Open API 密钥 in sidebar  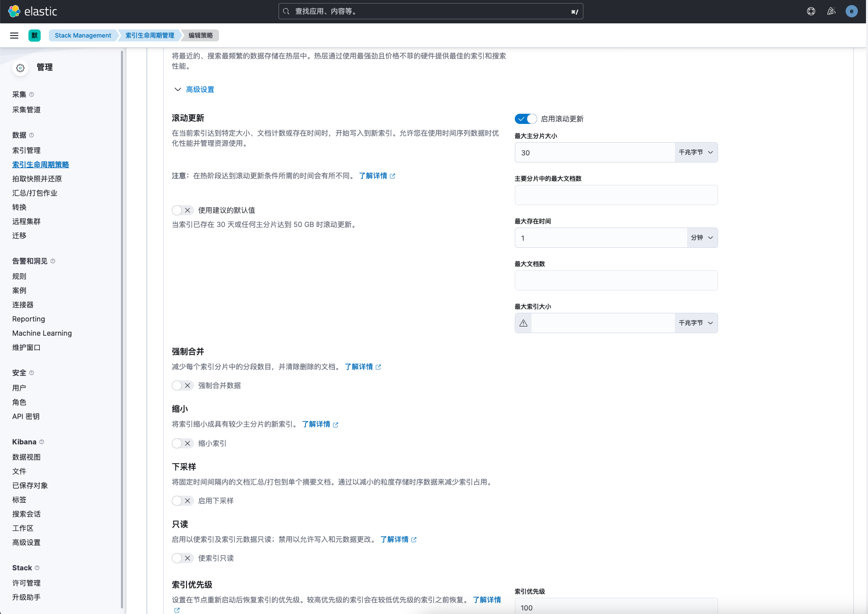(x=26, y=416)
